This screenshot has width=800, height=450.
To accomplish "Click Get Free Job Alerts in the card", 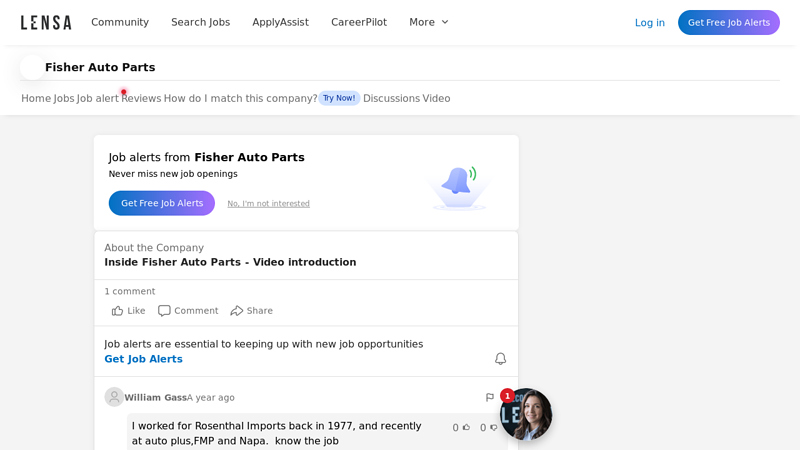I will [x=162, y=203].
